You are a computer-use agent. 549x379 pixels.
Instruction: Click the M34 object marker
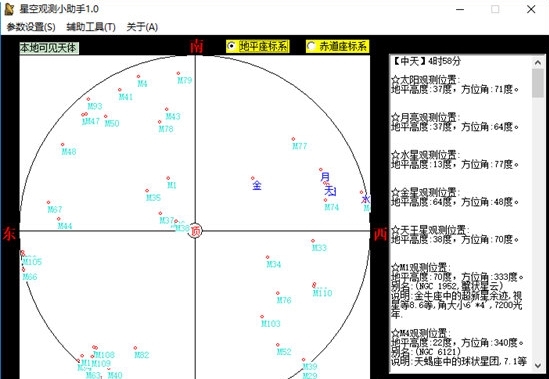[x=267, y=257]
